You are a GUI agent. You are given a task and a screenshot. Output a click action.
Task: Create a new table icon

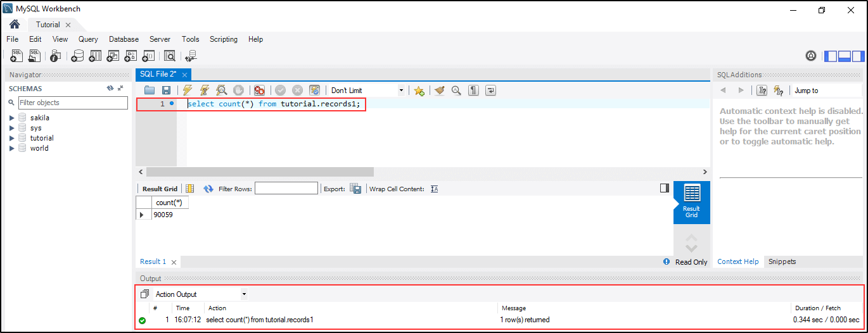tap(95, 56)
